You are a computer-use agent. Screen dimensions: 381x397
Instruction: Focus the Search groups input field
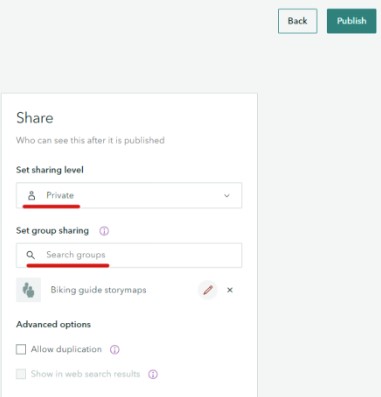pos(129,255)
